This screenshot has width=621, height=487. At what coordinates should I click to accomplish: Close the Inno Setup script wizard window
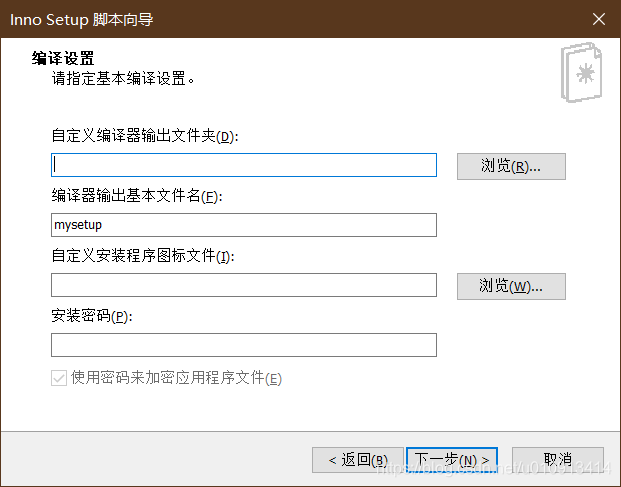(x=599, y=19)
